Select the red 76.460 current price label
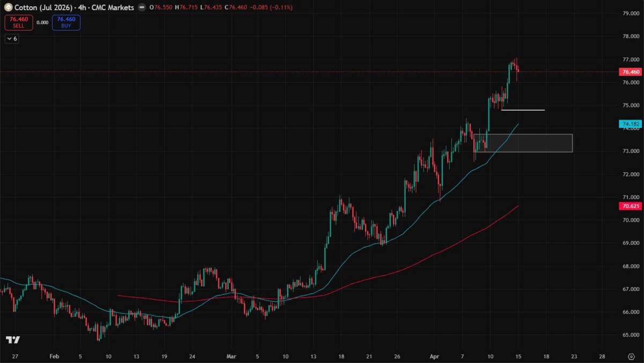Screen dimensions: 644x363 click(x=630, y=72)
